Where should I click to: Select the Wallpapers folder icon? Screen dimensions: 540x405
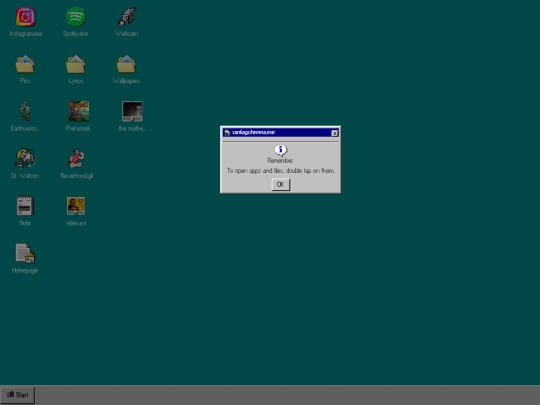(126, 64)
